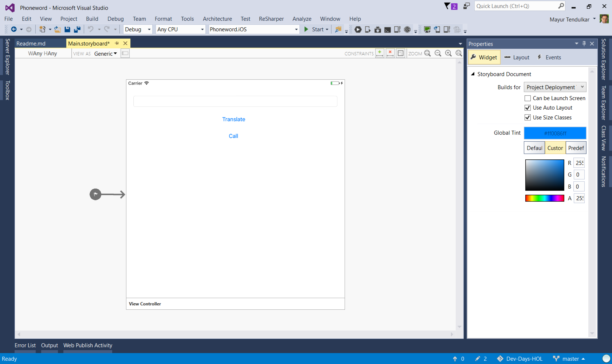The width and height of the screenshot is (612, 364).
Task: Open the Architecture menu
Action: click(x=217, y=19)
